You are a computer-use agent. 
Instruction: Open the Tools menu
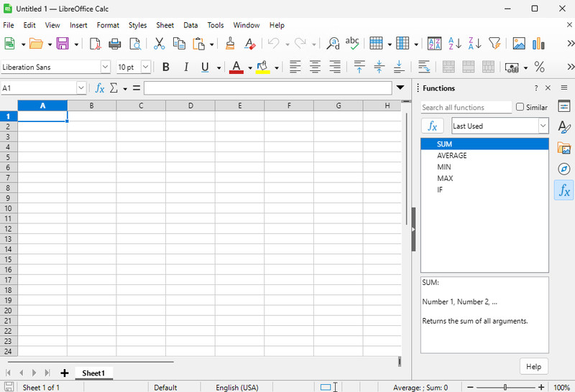[x=216, y=25]
